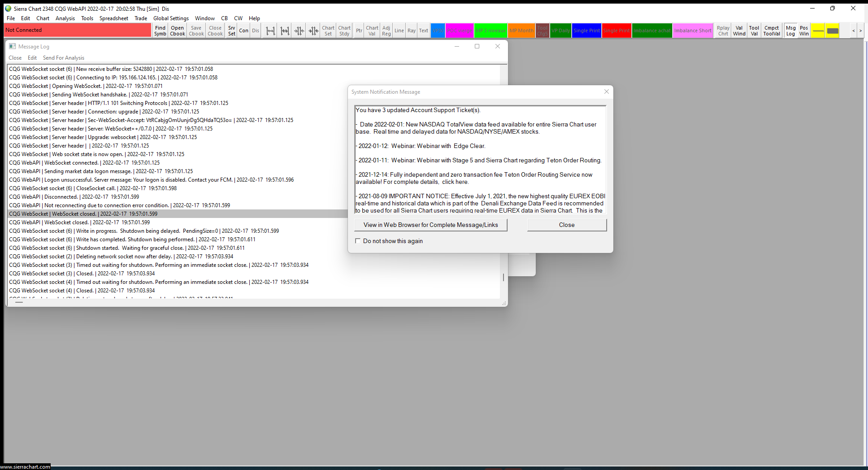Open the Chart menu
Image resolution: width=868 pixels, height=470 pixels.
43,18
